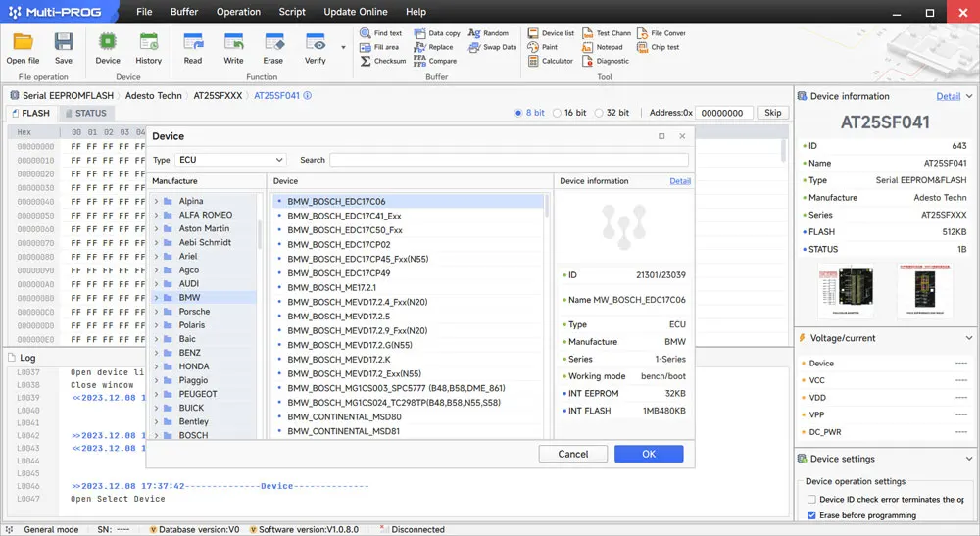Select the 16 bit radio button
Viewport: 980px width, 536px height.
click(x=559, y=113)
